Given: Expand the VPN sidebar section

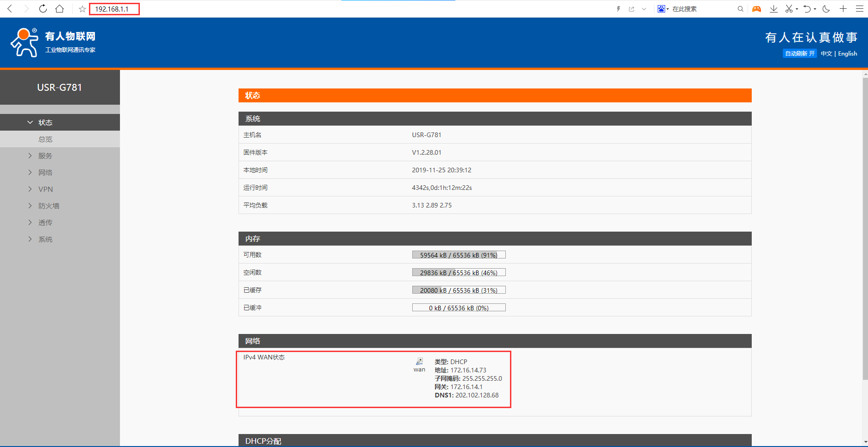Looking at the screenshot, I should (x=45, y=189).
